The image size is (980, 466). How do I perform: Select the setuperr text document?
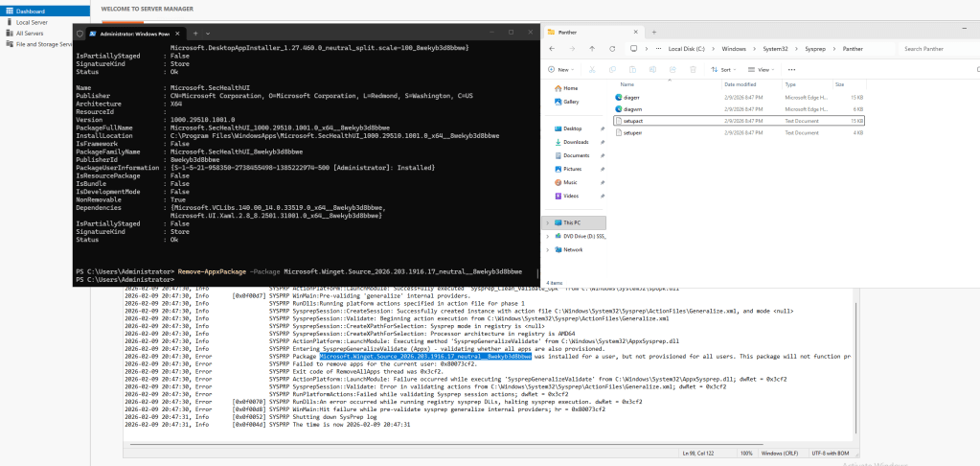click(x=632, y=132)
